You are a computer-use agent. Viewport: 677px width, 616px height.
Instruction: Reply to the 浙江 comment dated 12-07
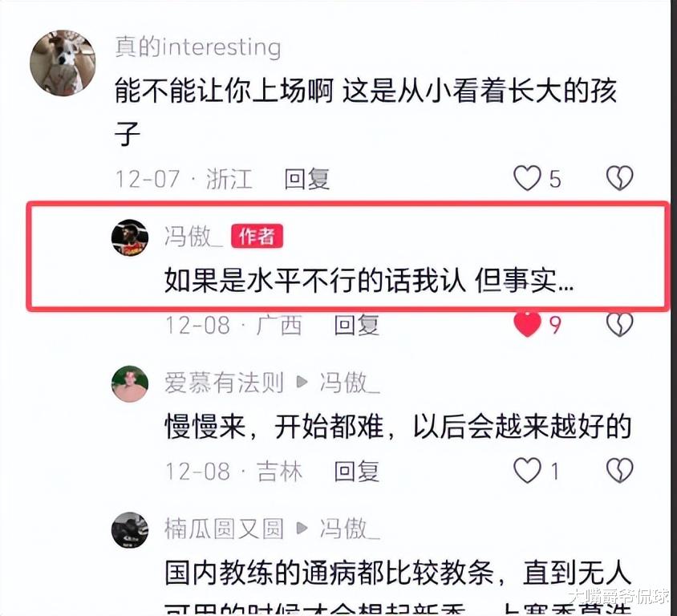307,179
